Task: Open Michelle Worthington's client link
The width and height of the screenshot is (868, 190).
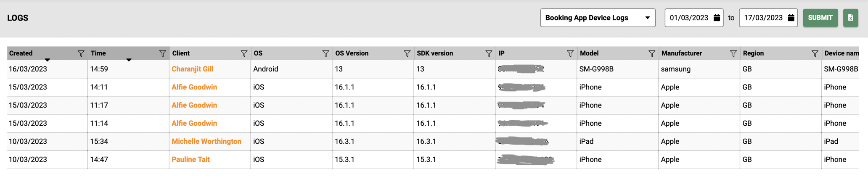Action: tap(206, 141)
